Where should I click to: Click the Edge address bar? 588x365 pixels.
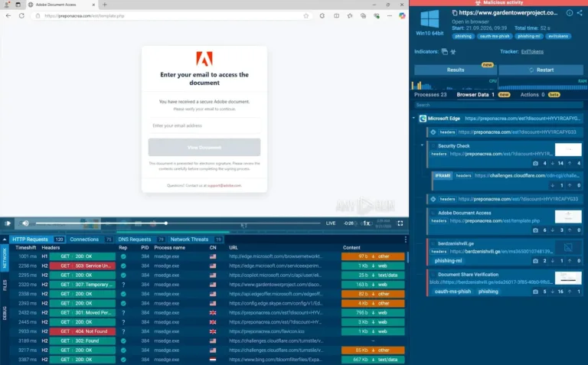click(172, 16)
